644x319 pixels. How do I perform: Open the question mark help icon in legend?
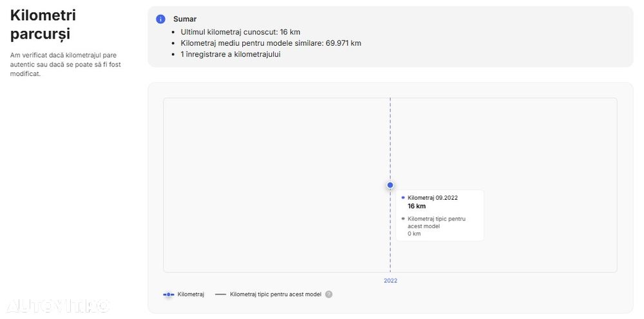point(328,295)
